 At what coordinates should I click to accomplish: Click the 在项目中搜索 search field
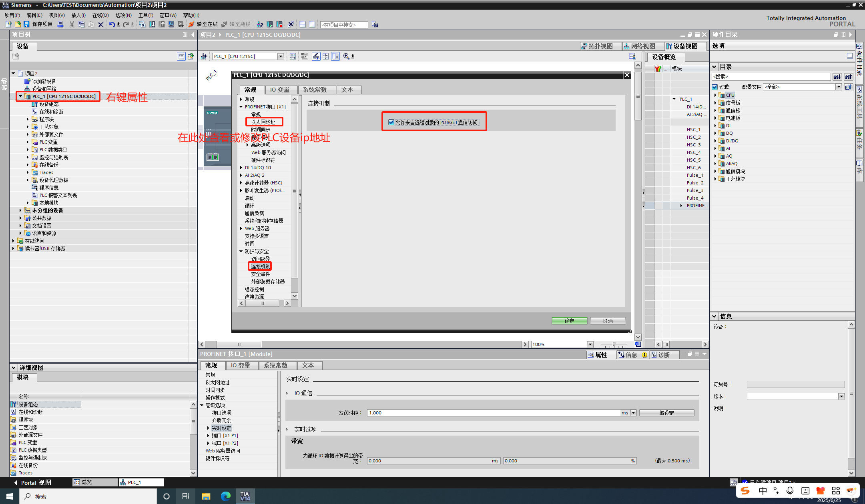pos(344,25)
